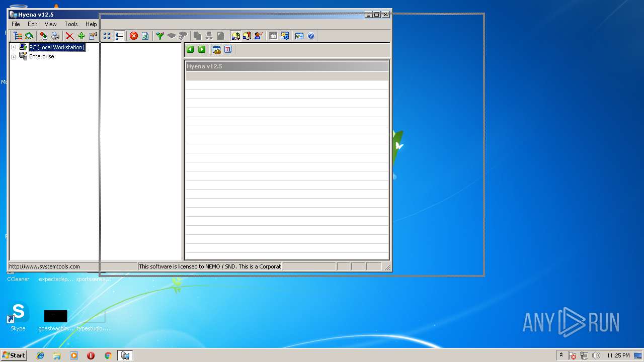Launch Opera from the taskbar
Screen dimensions: 644x362
point(91,355)
